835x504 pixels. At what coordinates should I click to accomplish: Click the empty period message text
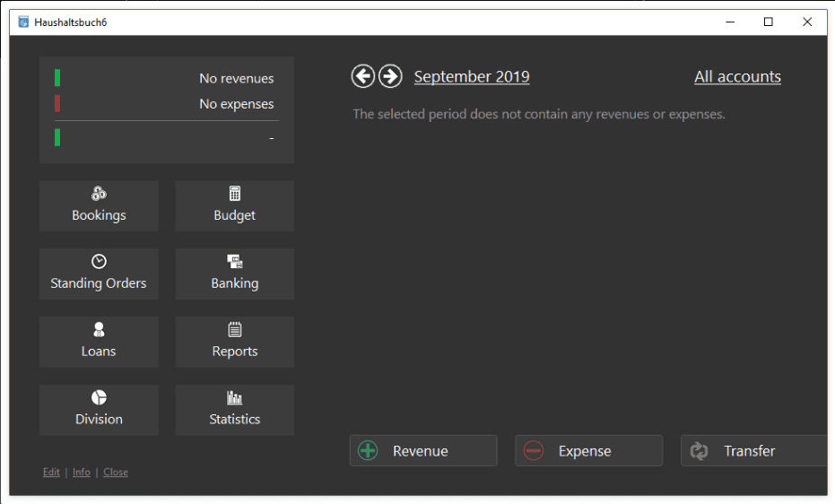(x=539, y=115)
